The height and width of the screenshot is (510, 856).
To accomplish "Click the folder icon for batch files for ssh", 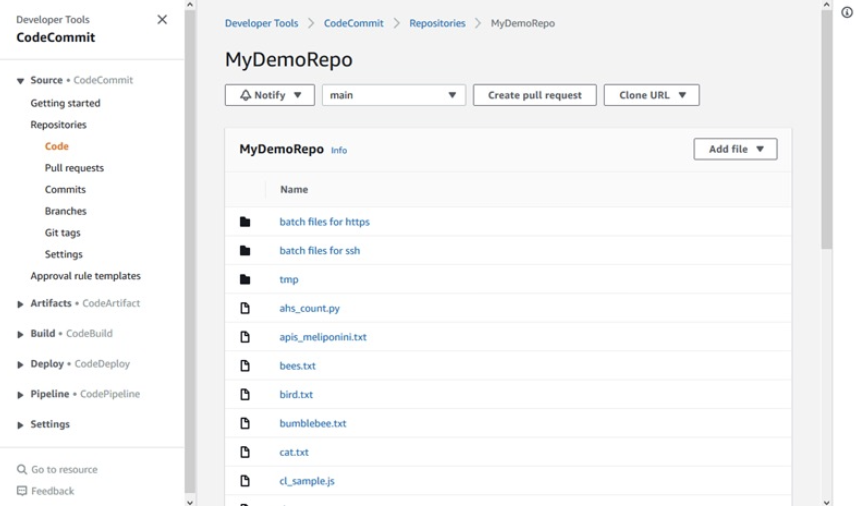I will click(245, 251).
